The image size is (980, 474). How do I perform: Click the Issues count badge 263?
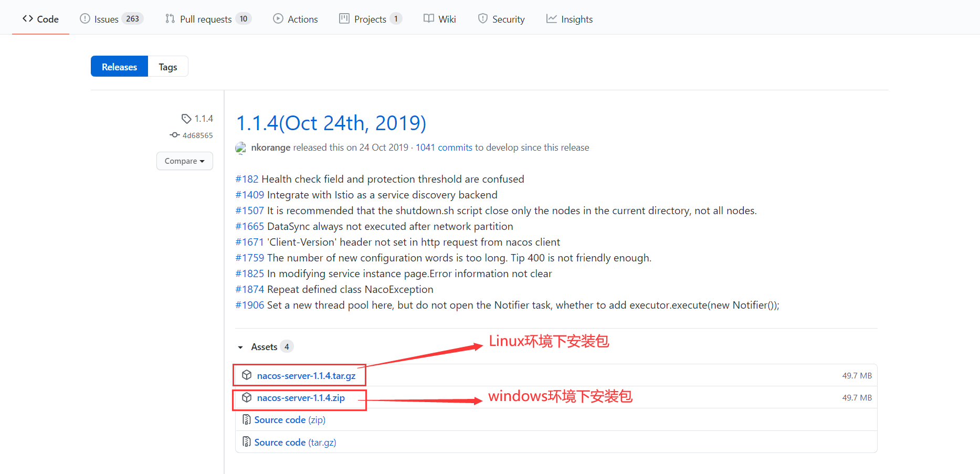click(x=132, y=19)
